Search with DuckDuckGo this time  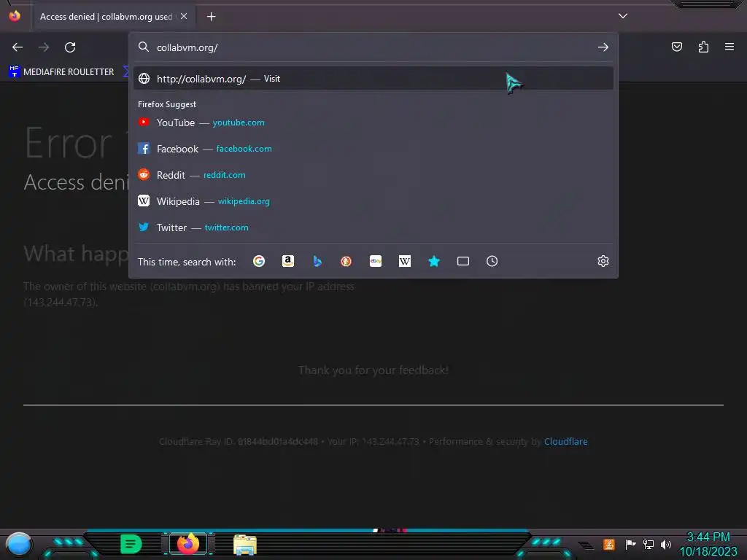coord(347,261)
